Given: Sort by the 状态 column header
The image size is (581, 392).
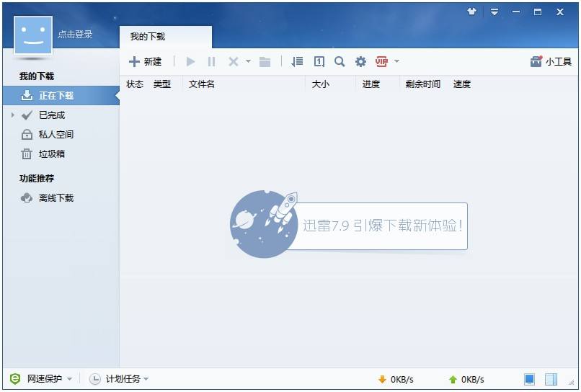Looking at the screenshot, I should (135, 84).
